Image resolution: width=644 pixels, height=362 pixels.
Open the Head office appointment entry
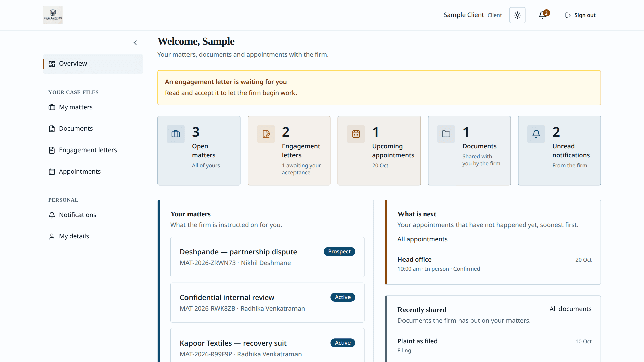tap(494, 264)
